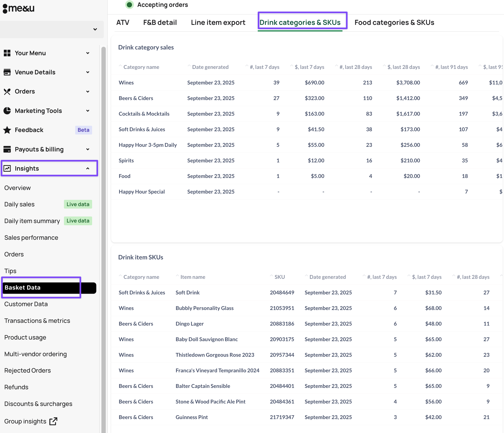Expand the Your Menu section chevron
Viewport: 504px width, 433px height.
(x=88, y=53)
